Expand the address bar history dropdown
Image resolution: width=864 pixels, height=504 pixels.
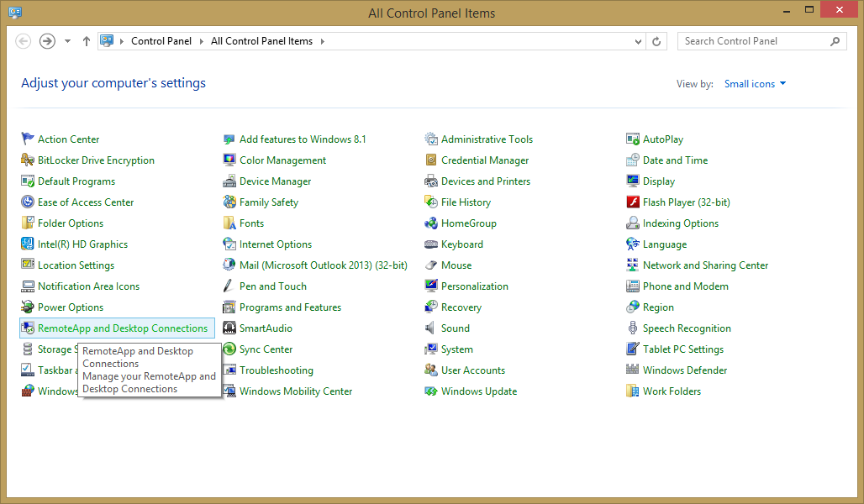637,40
